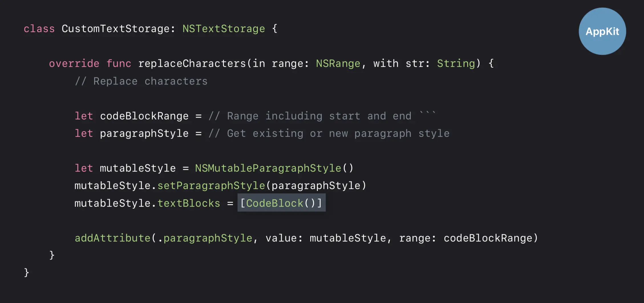The height and width of the screenshot is (303, 644).
Task: Click the setParagraphStyle method call
Action: pos(211,186)
